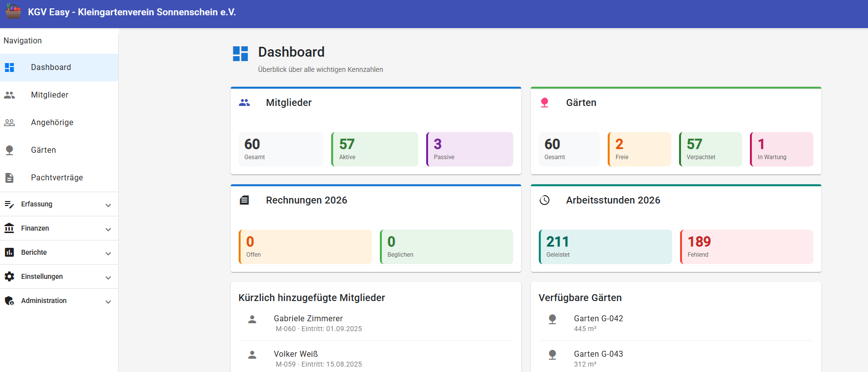Open the 60 Gesamt gardens tile
The image size is (868, 372).
tap(569, 149)
